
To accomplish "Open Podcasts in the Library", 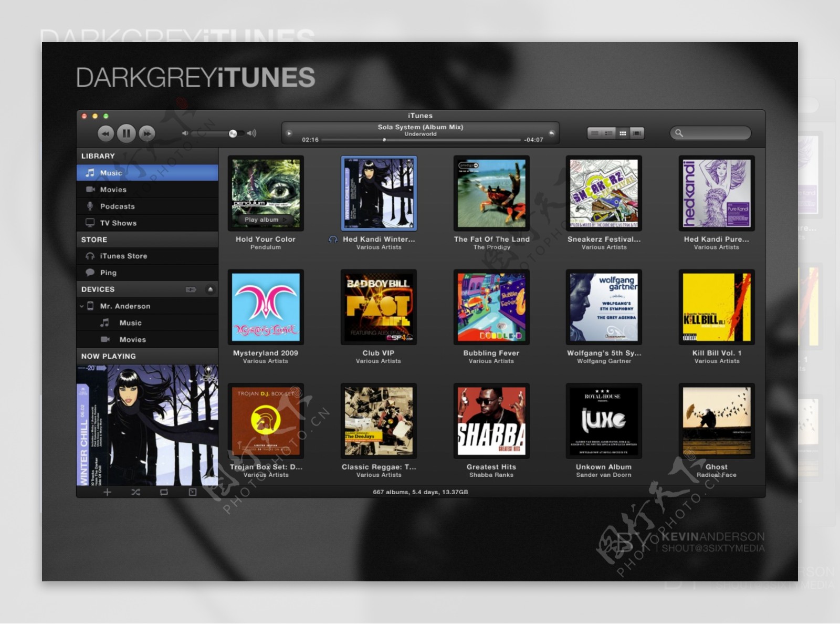I will pyautogui.click(x=148, y=206).
